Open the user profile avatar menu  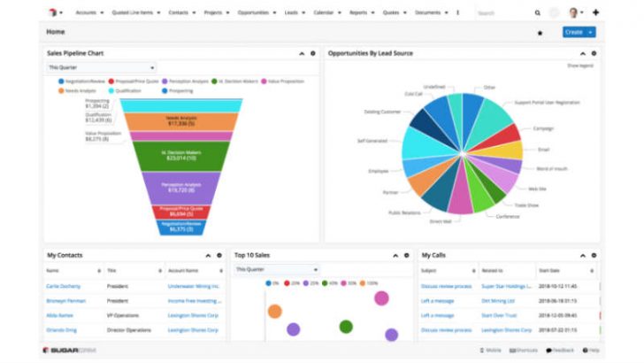click(573, 12)
